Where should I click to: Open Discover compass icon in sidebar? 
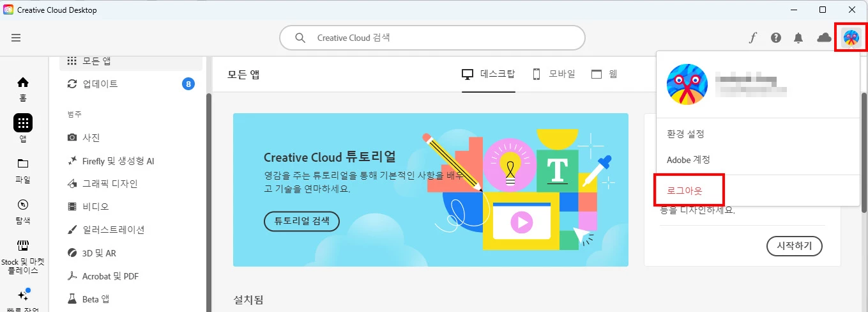(23, 205)
